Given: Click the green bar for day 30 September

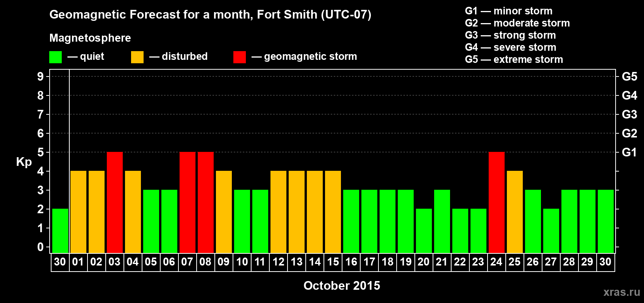Looking at the screenshot, I should pos(60,231).
